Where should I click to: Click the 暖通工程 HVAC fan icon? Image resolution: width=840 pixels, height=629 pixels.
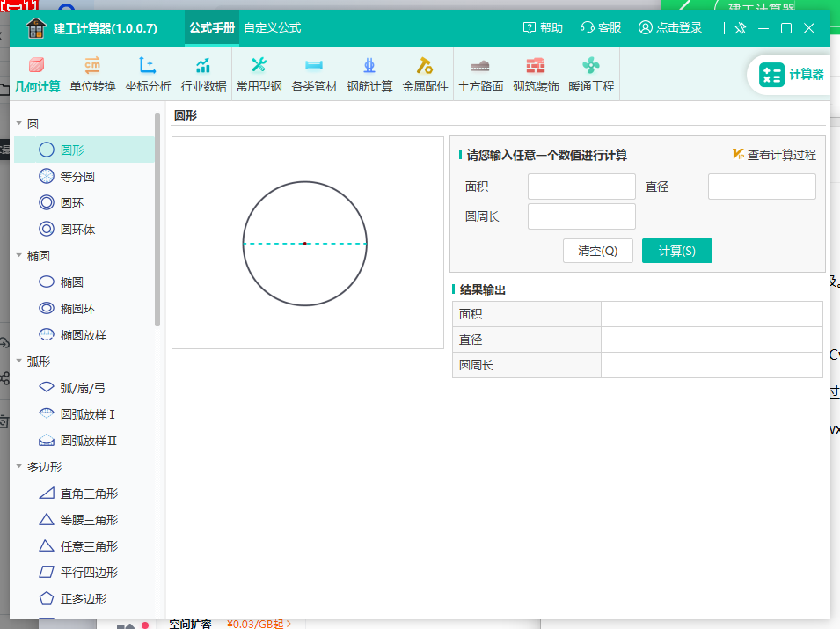tap(591, 74)
